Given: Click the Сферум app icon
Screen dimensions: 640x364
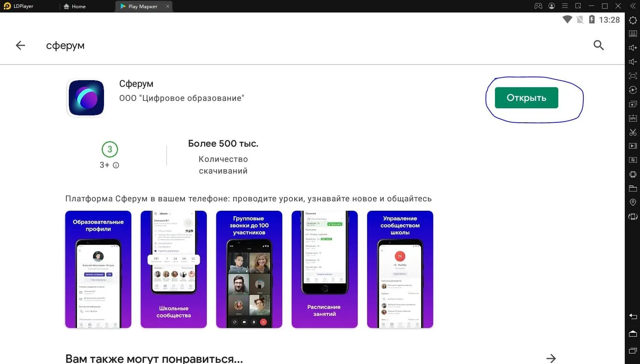Looking at the screenshot, I should pyautogui.click(x=86, y=98).
